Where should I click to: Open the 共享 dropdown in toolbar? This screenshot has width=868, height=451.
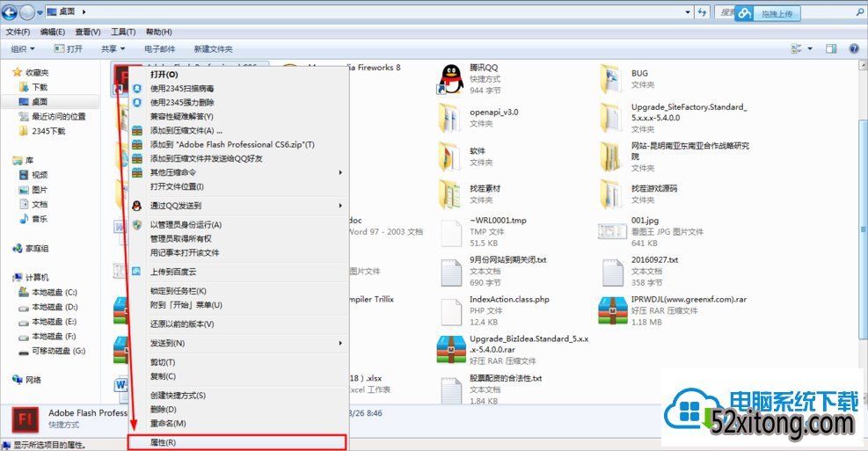pos(113,48)
